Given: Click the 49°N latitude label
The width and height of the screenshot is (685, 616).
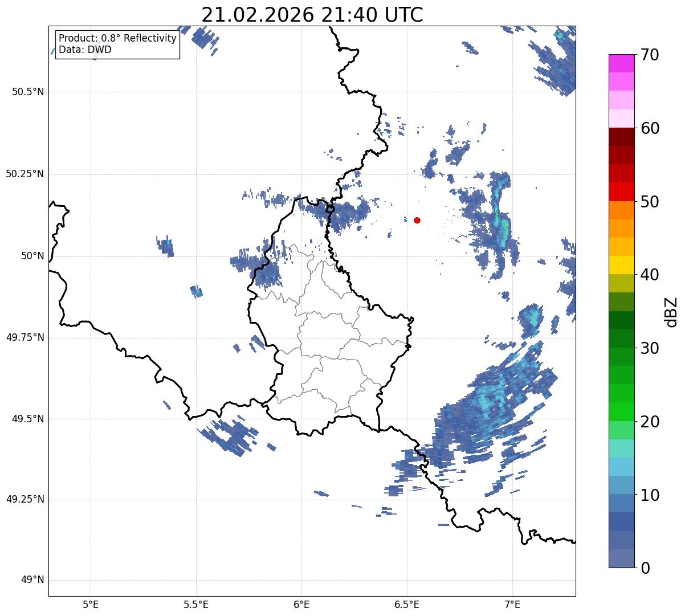Looking at the screenshot, I should [x=32, y=580].
